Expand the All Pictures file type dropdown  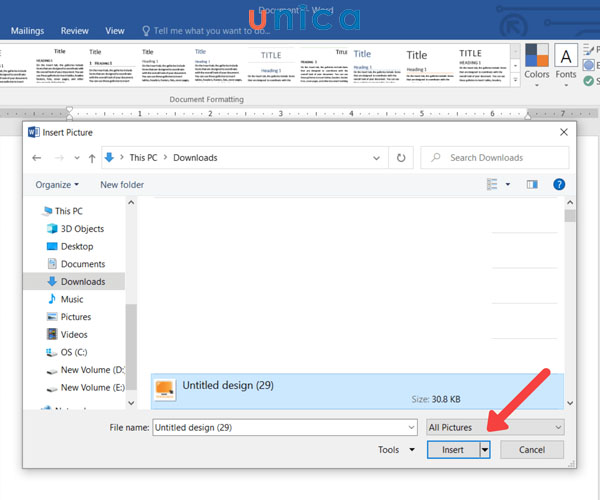tap(494, 427)
